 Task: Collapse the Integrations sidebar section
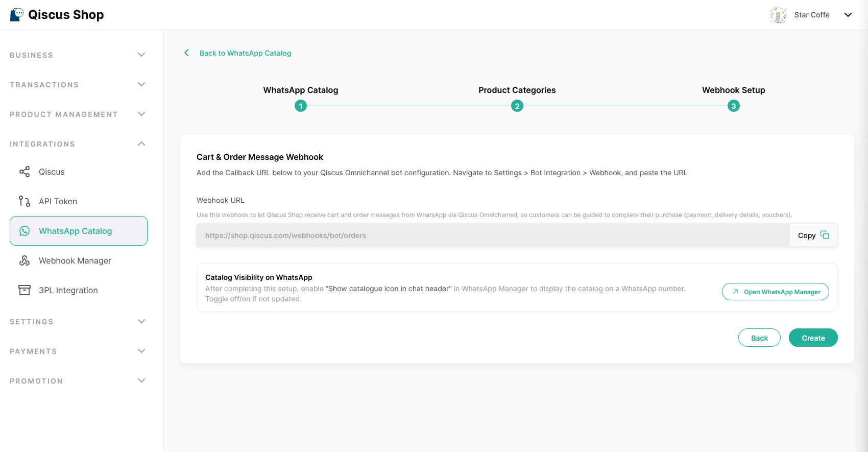point(78,144)
